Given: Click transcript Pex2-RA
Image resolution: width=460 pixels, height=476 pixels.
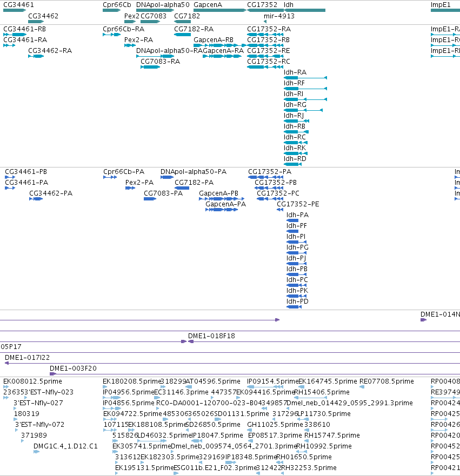Looking at the screenshot, I should [130, 45].
